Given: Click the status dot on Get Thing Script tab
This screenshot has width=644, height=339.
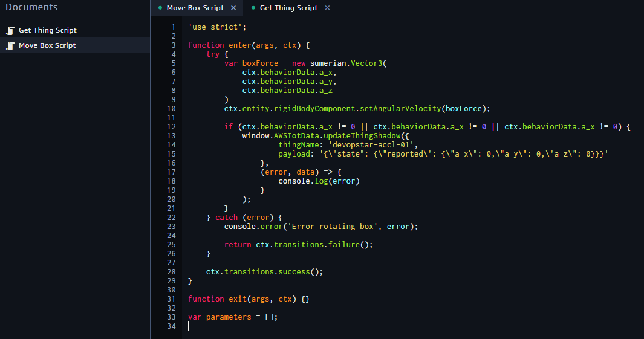Looking at the screenshot, I should coord(253,8).
